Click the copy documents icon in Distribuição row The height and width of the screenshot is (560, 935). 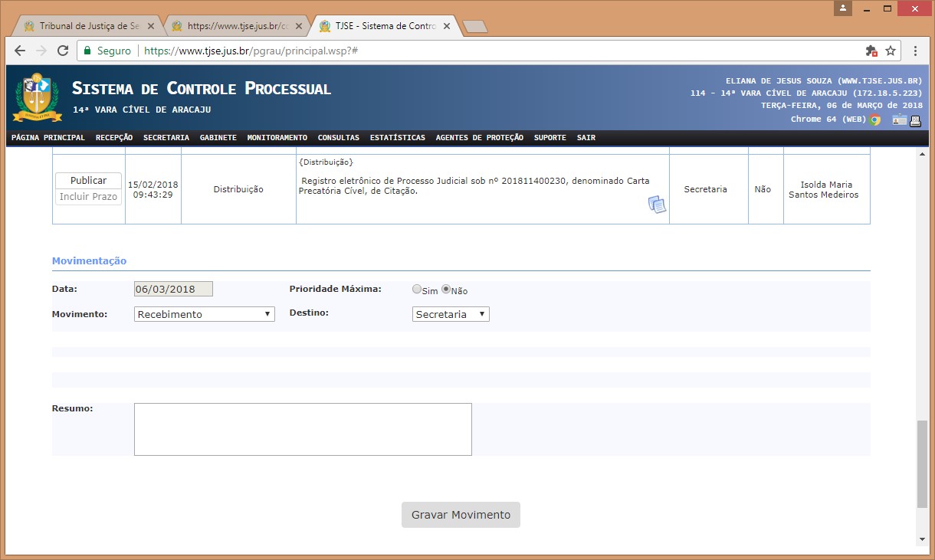click(x=657, y=205)
